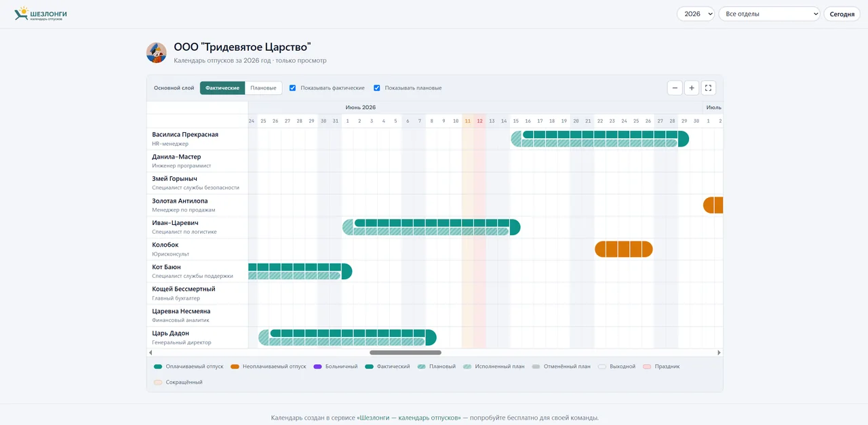Click Колобок's orange unpaid vacation bar
868x425 pixels.
[624, 249]
